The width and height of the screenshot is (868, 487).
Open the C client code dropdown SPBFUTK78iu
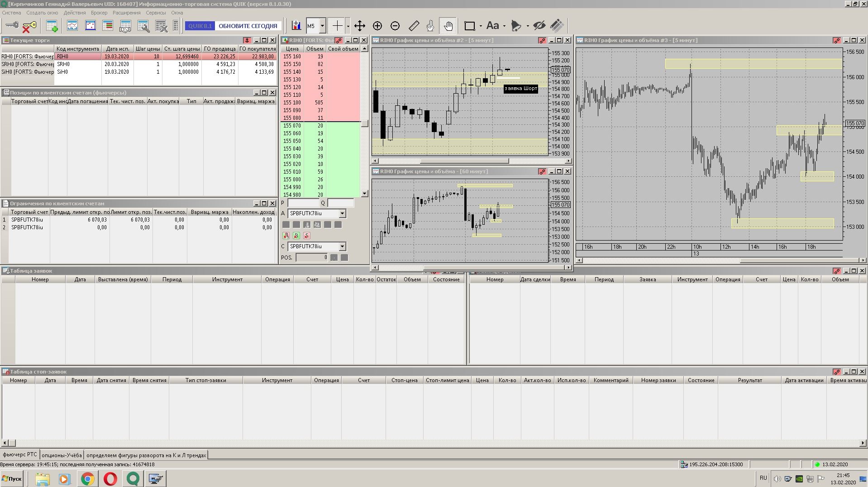(x=342, y=246)
